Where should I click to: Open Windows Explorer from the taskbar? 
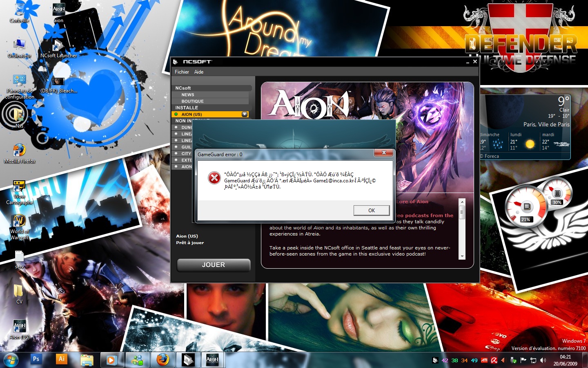click(x=87, y=360)
